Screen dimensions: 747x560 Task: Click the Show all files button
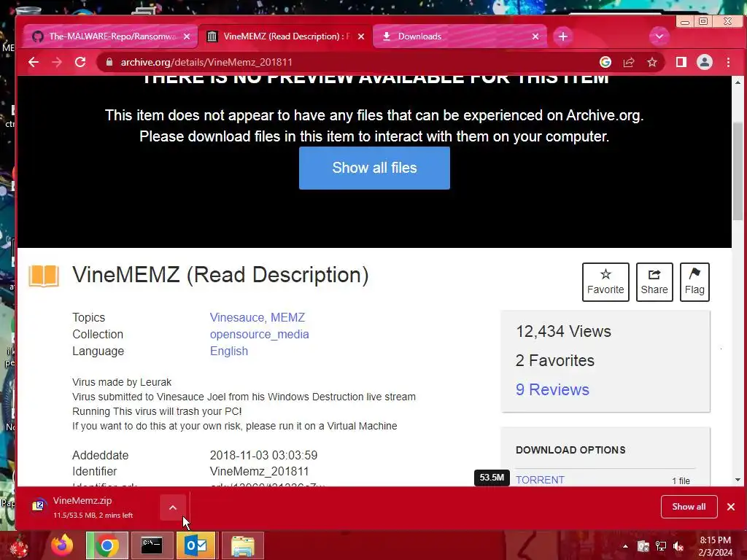click(374, 168)
